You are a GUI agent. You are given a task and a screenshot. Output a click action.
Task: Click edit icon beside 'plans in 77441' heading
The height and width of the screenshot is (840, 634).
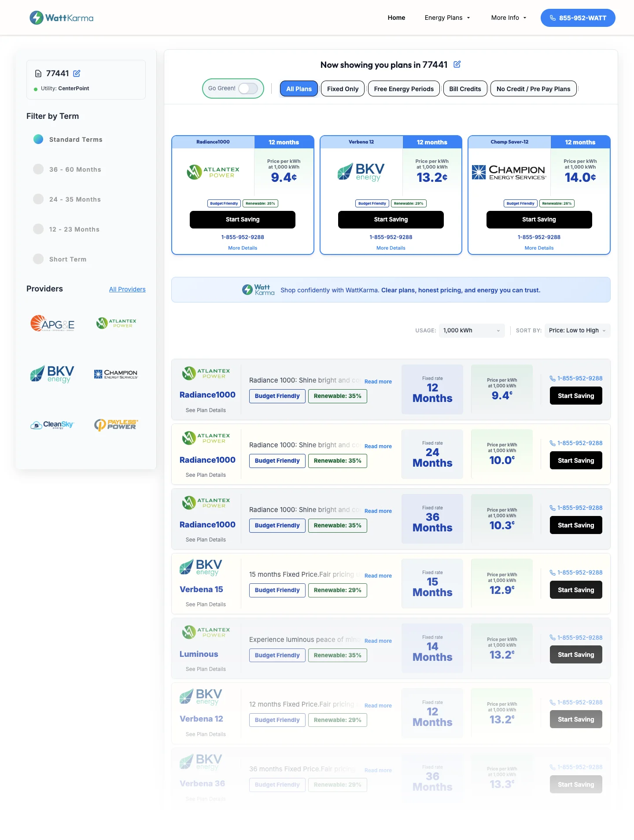click(x=457, y=64)
